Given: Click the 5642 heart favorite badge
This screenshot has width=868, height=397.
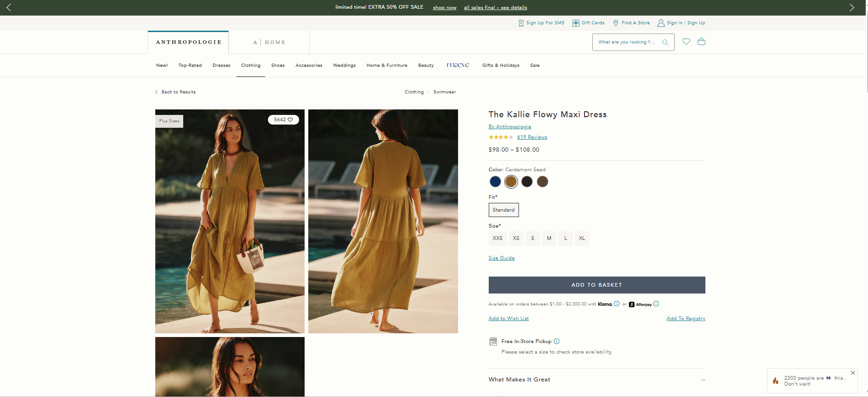Looking at the screenshot, I should click(x=284, y=120).
